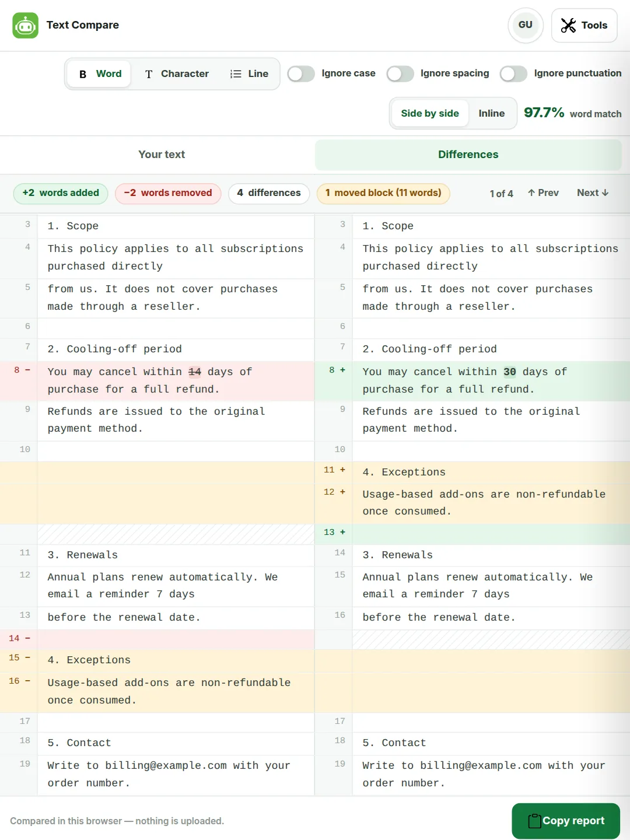Open the Your text tab
630x840 pixels.
(x=162, y=155)
